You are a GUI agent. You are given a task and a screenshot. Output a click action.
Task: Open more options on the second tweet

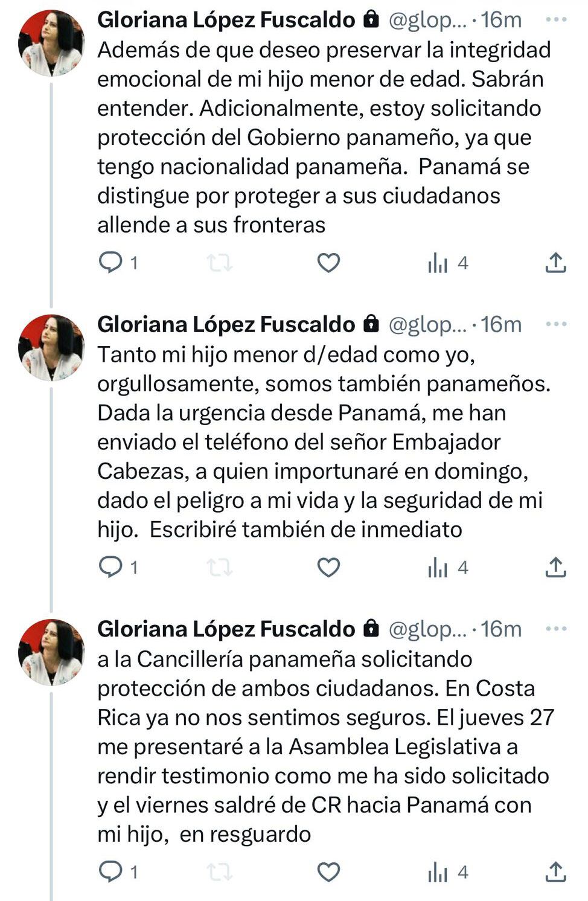[x=555, y=324]
